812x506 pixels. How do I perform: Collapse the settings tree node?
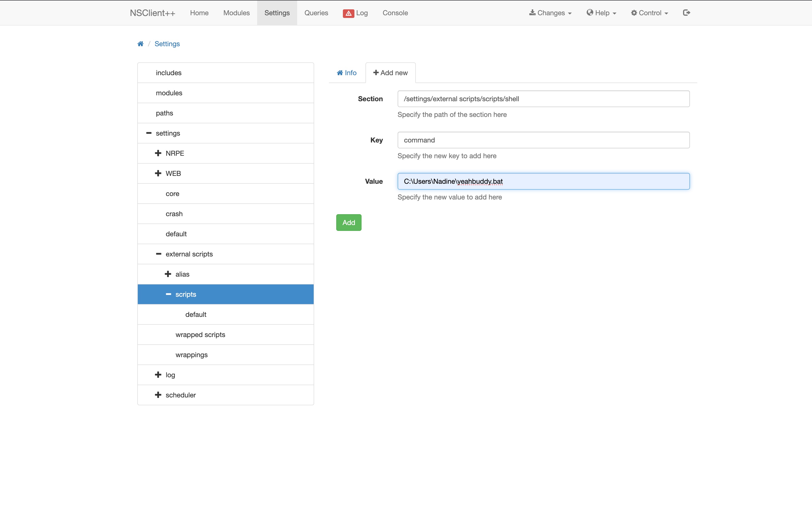(x=149, y=133)
